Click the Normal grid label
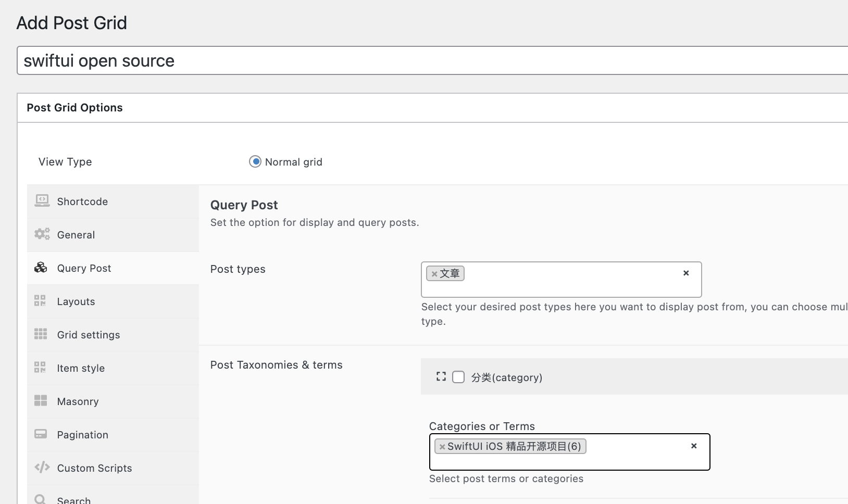Screen dimensions: 848x504 coord(294,162)
